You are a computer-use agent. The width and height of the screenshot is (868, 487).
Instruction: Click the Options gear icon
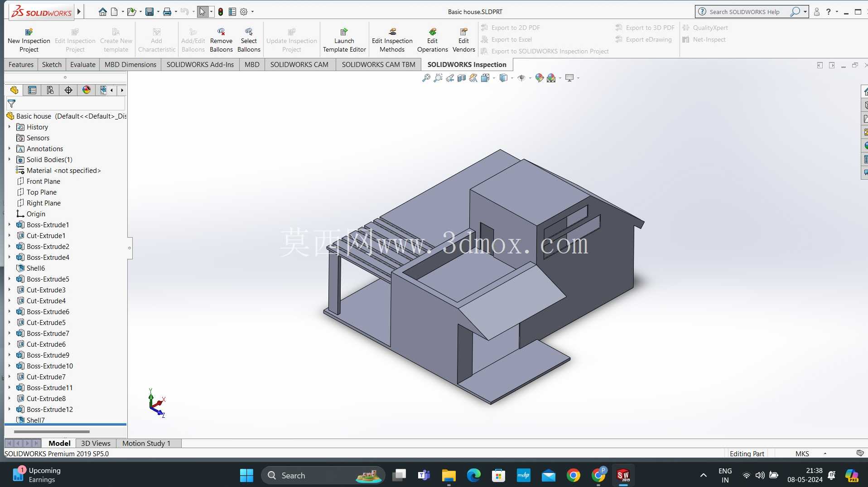click(244, 12)
